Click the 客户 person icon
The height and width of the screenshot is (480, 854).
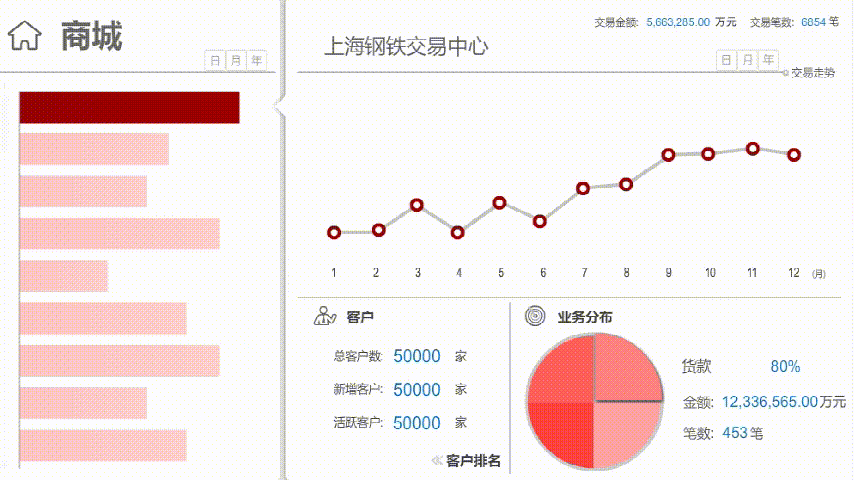[x=325, y=317]
